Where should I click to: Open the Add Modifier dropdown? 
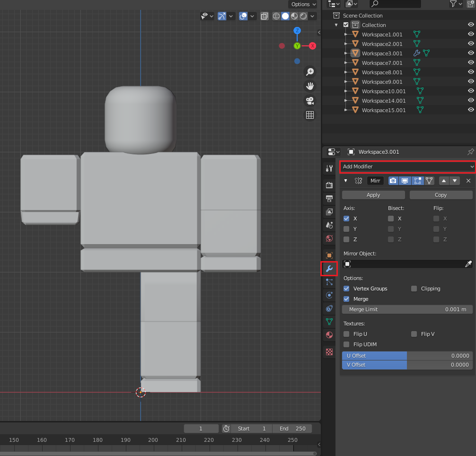[x=407, y=167]
